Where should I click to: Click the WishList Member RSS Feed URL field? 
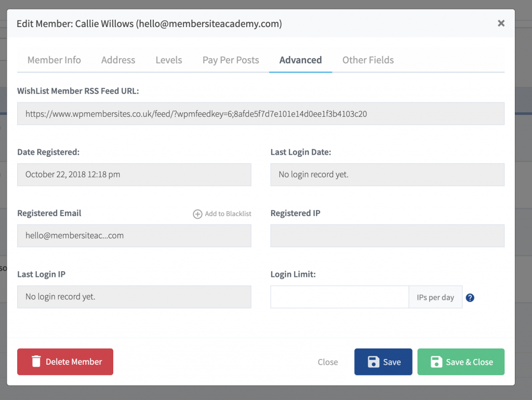coord(261,114)
